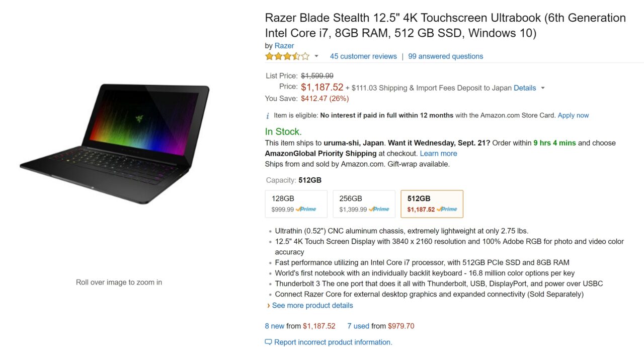Click the Razer brand link
This screenshot has width=644, height=349.
[284, 46]
